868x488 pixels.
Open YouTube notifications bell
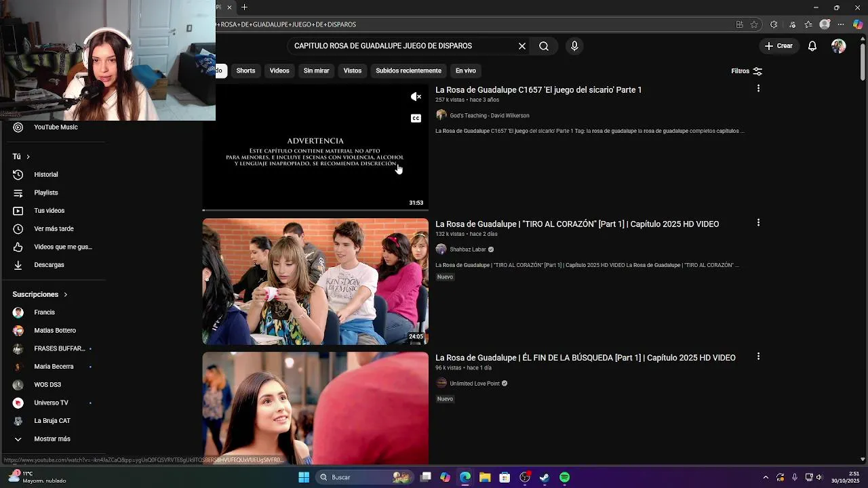(812, 46)
